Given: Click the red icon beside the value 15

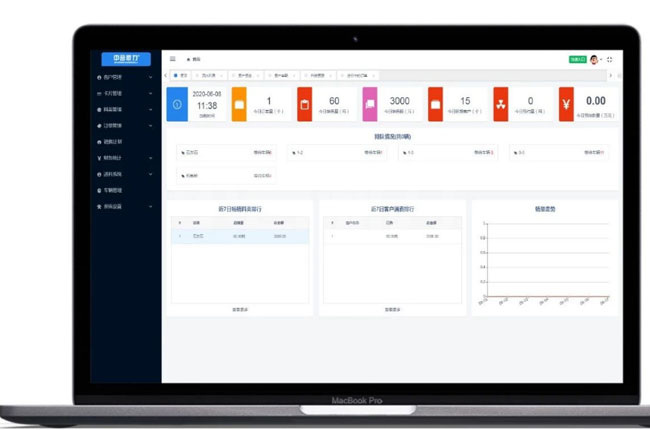Looking at the screenshot, I should pyautogui.click(x=435, y=104).
